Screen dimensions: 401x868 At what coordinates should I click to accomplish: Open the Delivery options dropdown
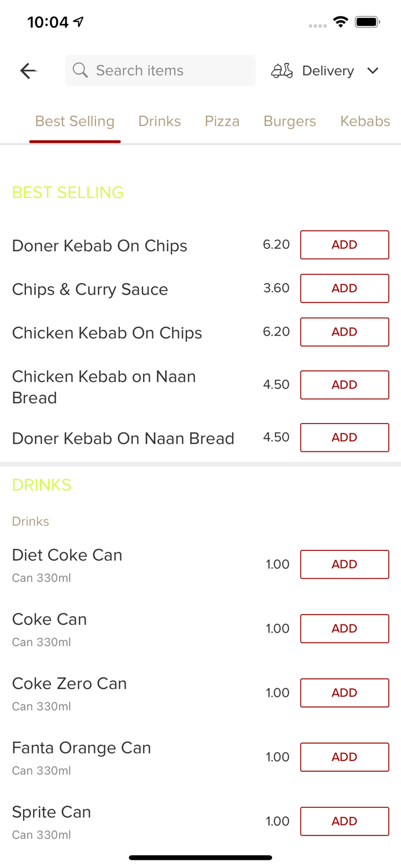(328, 71)
